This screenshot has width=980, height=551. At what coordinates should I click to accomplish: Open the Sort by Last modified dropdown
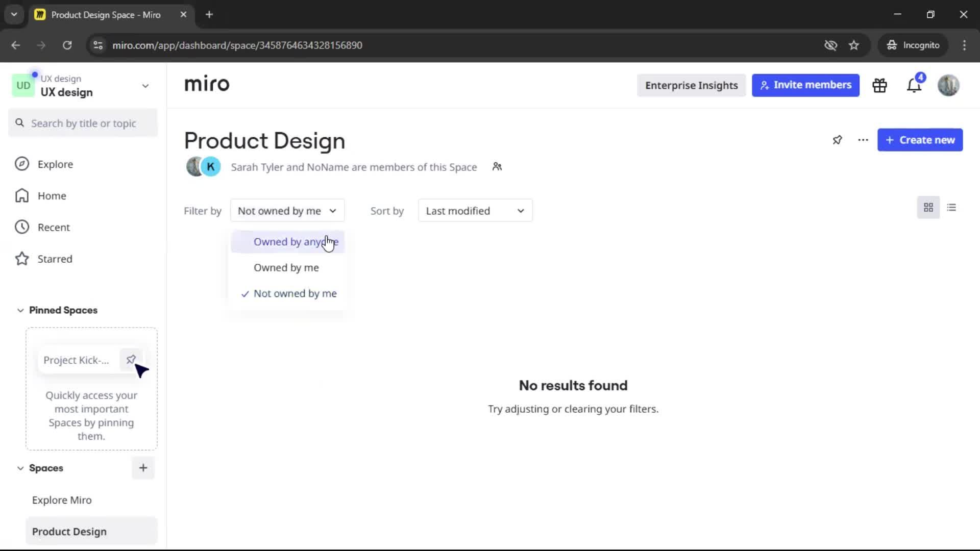(475, 211)
